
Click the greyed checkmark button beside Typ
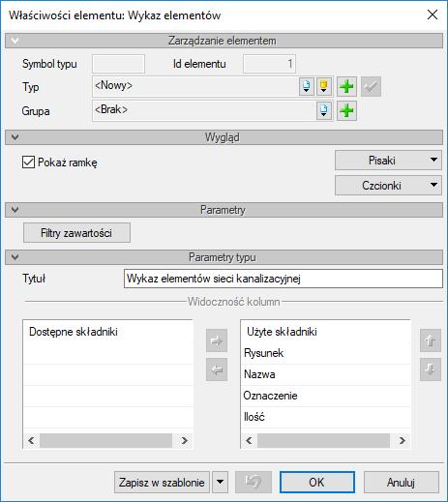click(371, 86)
